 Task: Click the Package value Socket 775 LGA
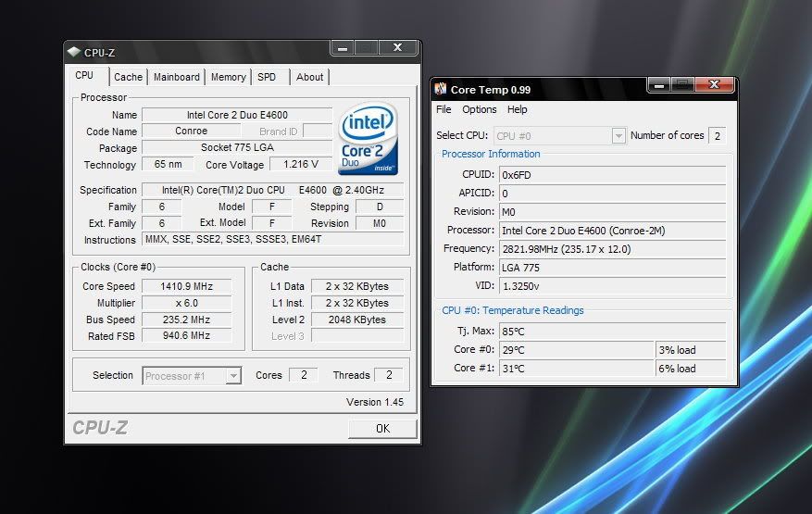pos(237,147)
